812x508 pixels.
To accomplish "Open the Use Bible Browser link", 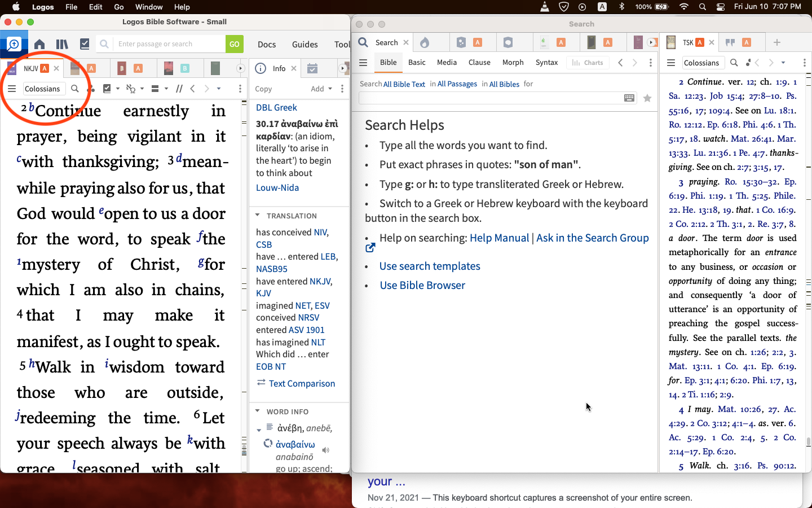I will (x=422, y=285).
